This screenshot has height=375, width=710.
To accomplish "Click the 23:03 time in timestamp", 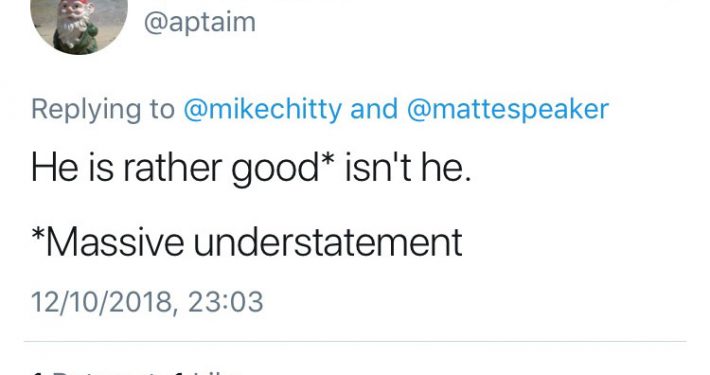I will pyautogui.click(x=225, y=302).
